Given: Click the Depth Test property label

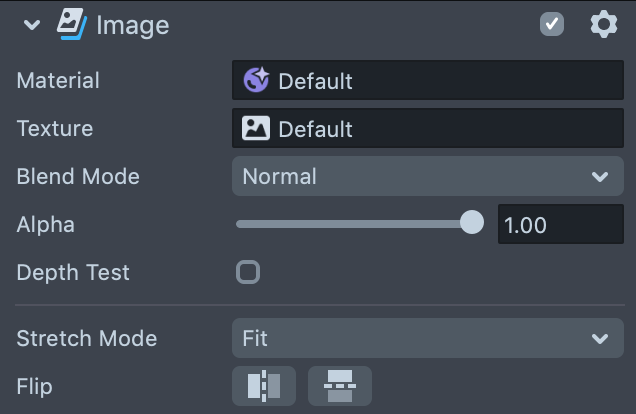Looking at the screenshot, I should click(x=73, y=272).
